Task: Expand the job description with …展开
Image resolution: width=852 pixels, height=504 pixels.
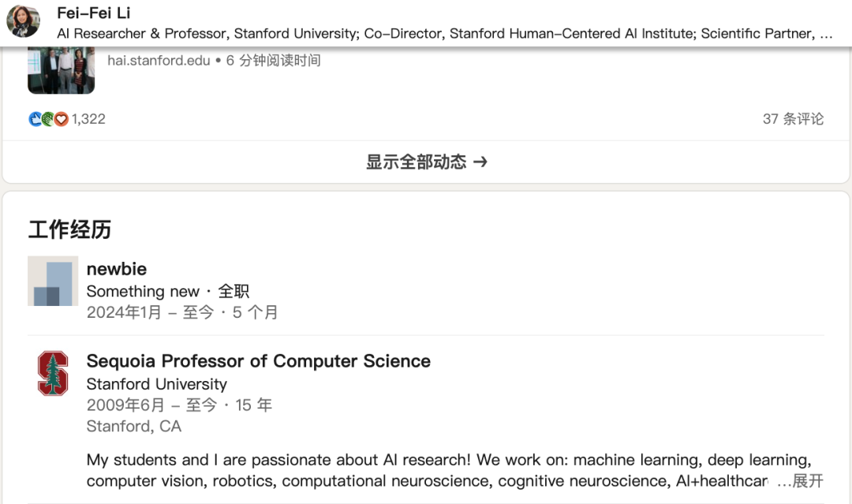Action: 801,481
